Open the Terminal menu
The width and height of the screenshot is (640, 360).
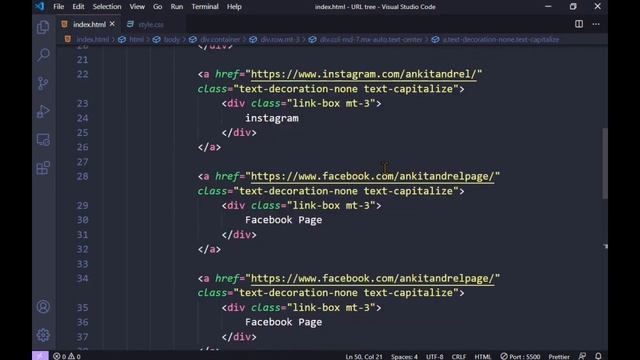tap(205, 7)
